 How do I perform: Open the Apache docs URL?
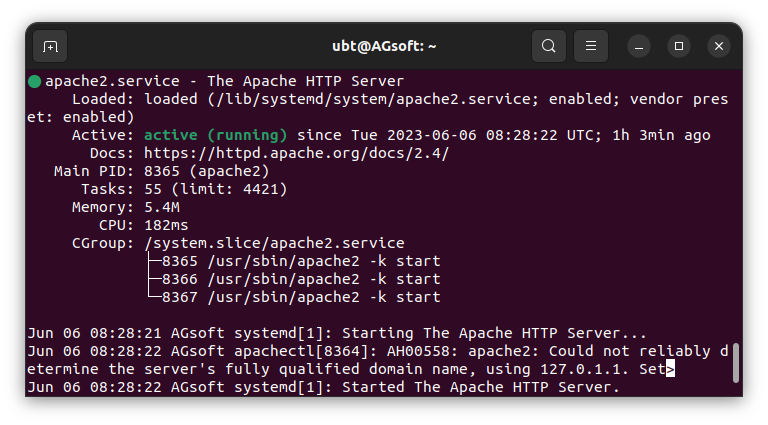pyautogui.click(x=296, y=153)
